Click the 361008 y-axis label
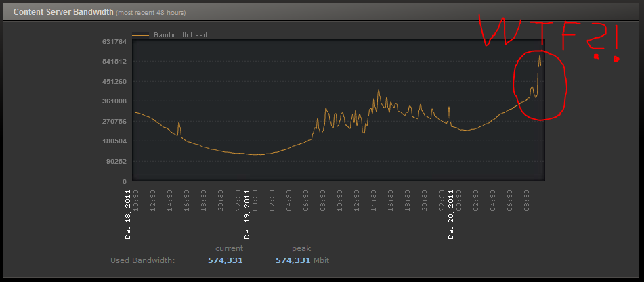 click(114, 101)
